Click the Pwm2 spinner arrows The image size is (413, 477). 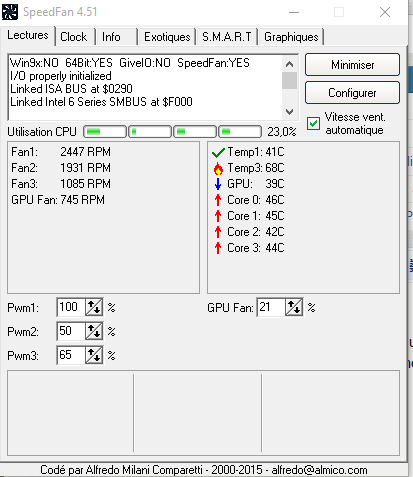pyautogui.click(x=94, y=331)
